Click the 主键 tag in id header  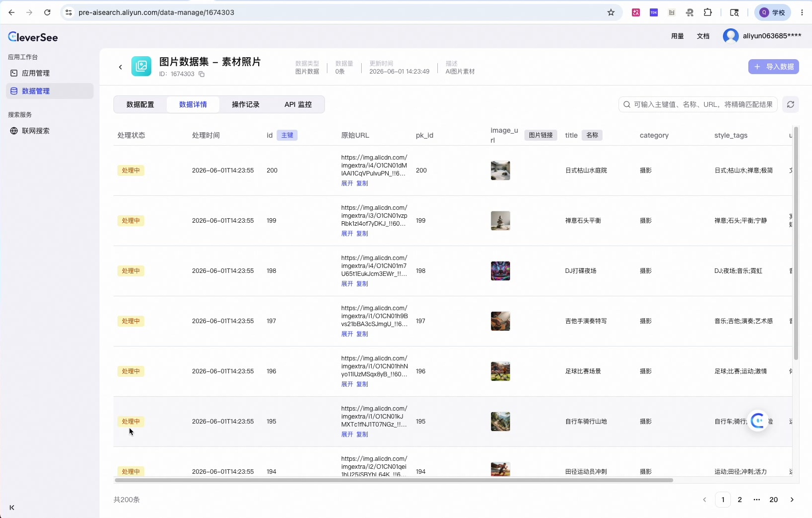pos(287,135)
